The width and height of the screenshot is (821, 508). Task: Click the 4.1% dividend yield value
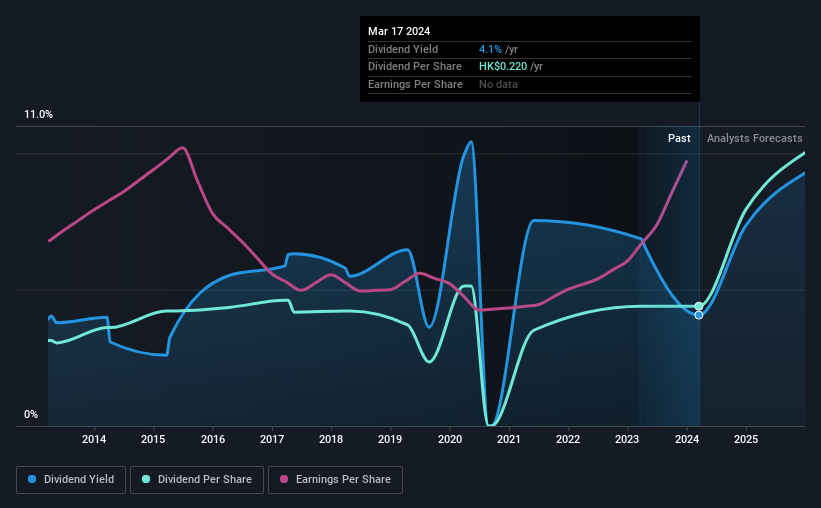tap(490, 49)
